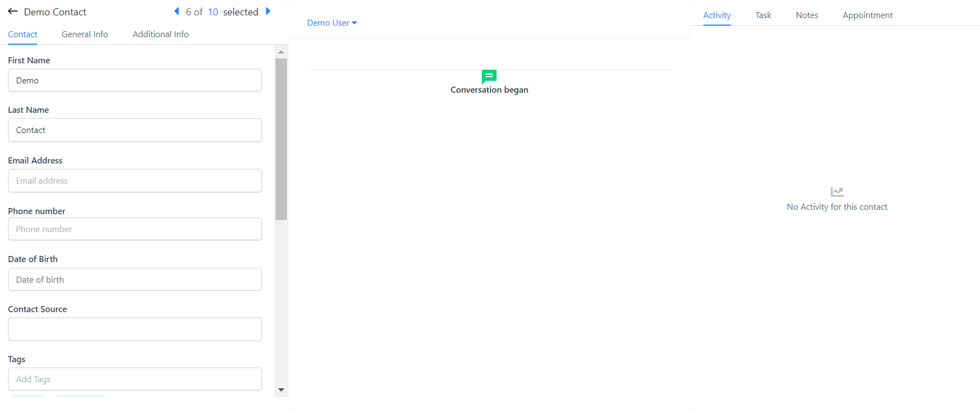The height and width of the screenshot is (414, 980).
Task: Open the Date of Birth picker field
Action: tap(135, 280)
